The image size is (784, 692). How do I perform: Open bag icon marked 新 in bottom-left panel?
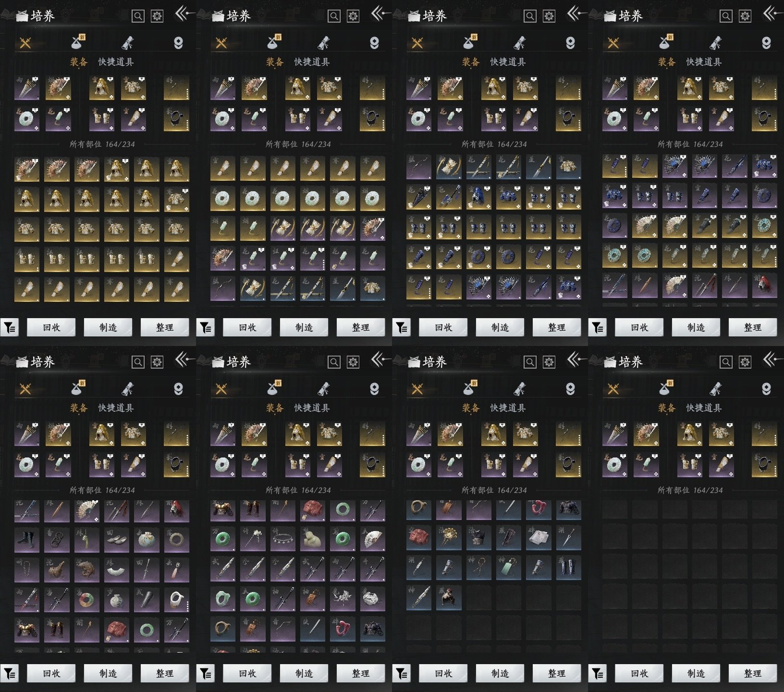78,388
